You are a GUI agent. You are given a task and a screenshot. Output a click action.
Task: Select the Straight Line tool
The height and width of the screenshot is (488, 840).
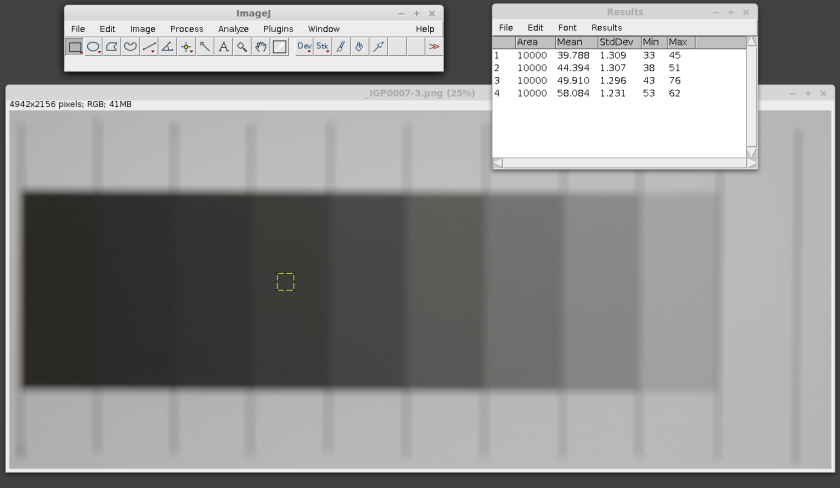click(x=149, y=47)
